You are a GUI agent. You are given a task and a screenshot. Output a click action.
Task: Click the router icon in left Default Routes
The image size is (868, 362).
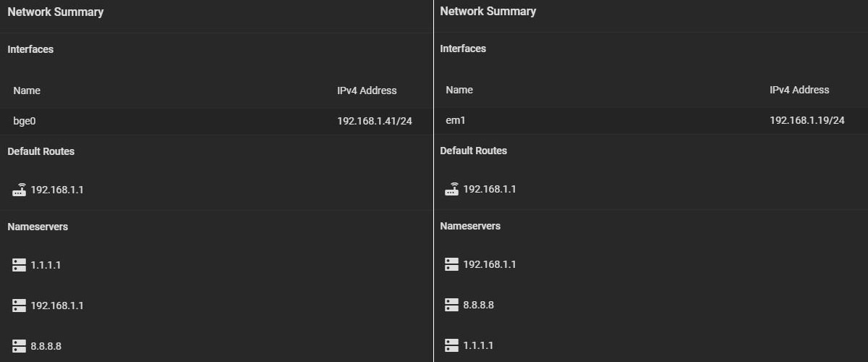click(x=20, y=190)
